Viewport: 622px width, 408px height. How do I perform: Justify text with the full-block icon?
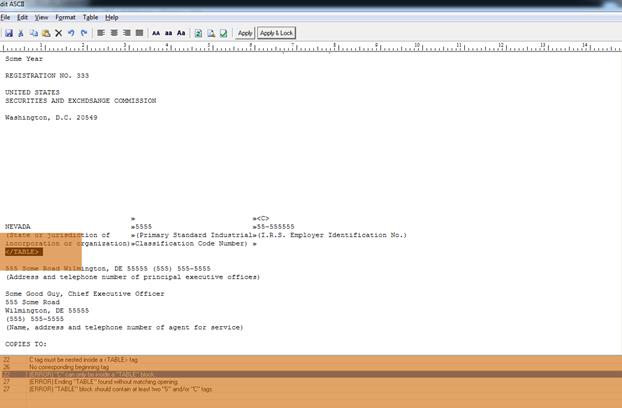coord(139,33)
